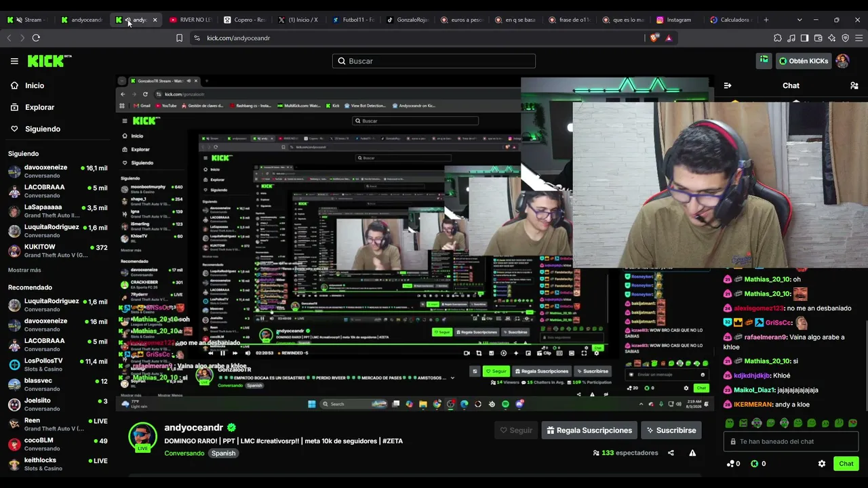Click the Conversando category link
This screenshot has height=488, width=868.
(x=184, y=453)
